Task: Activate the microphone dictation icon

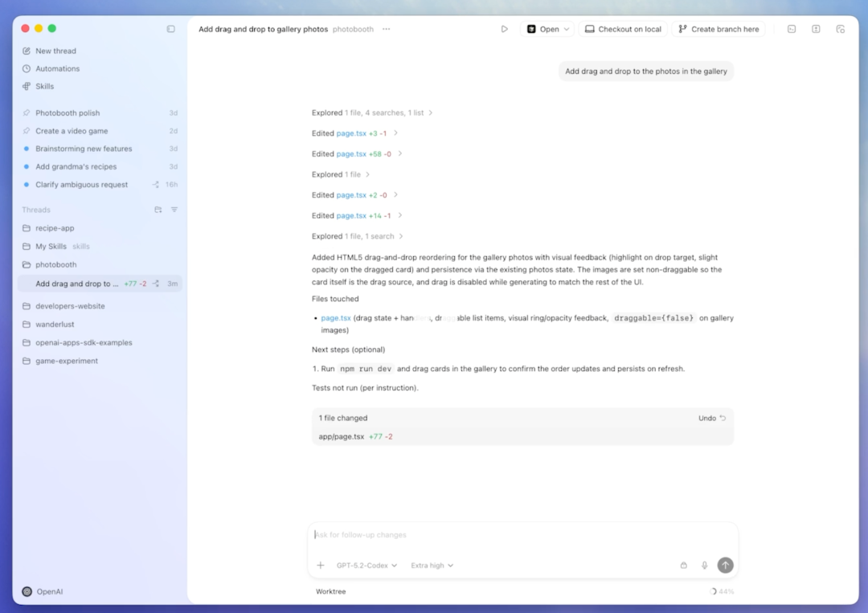Action: (x=704, y=565)
